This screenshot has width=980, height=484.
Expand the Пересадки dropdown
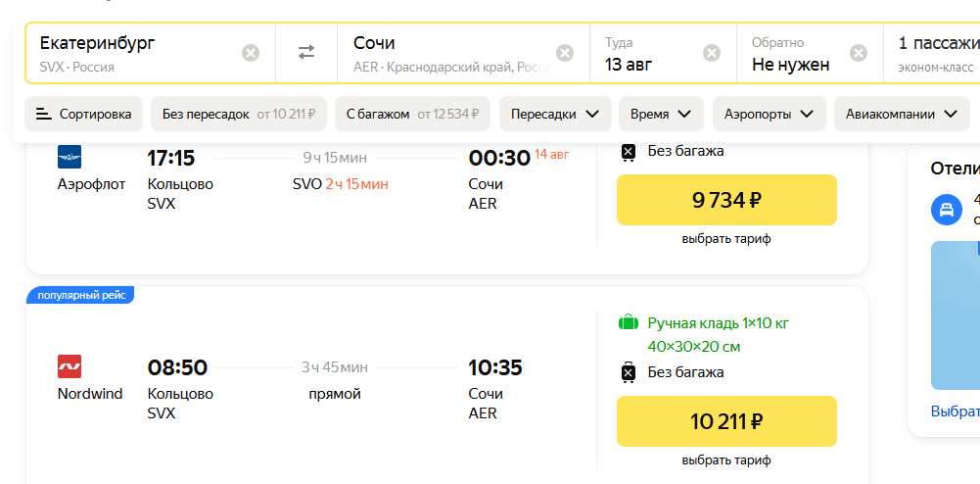[x=555, y=114]
